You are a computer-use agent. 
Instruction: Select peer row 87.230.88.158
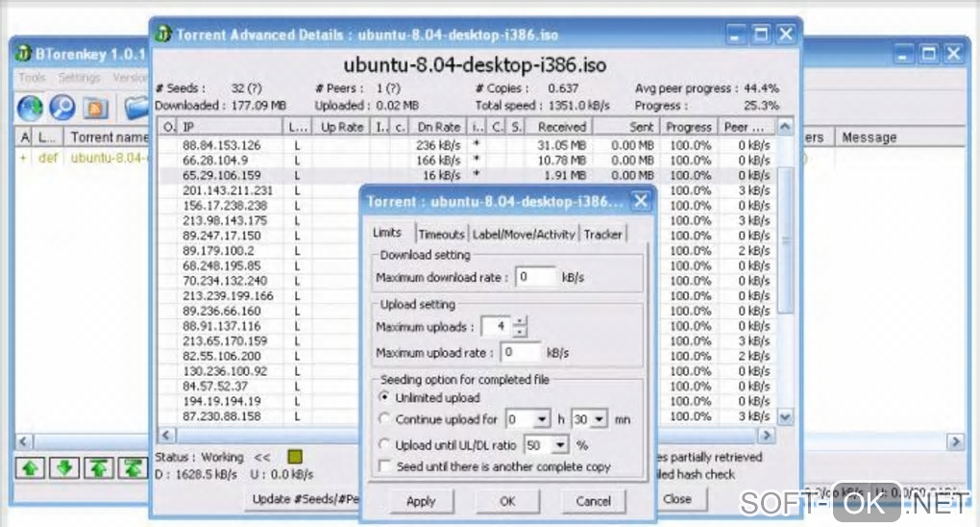pos(259,416)
